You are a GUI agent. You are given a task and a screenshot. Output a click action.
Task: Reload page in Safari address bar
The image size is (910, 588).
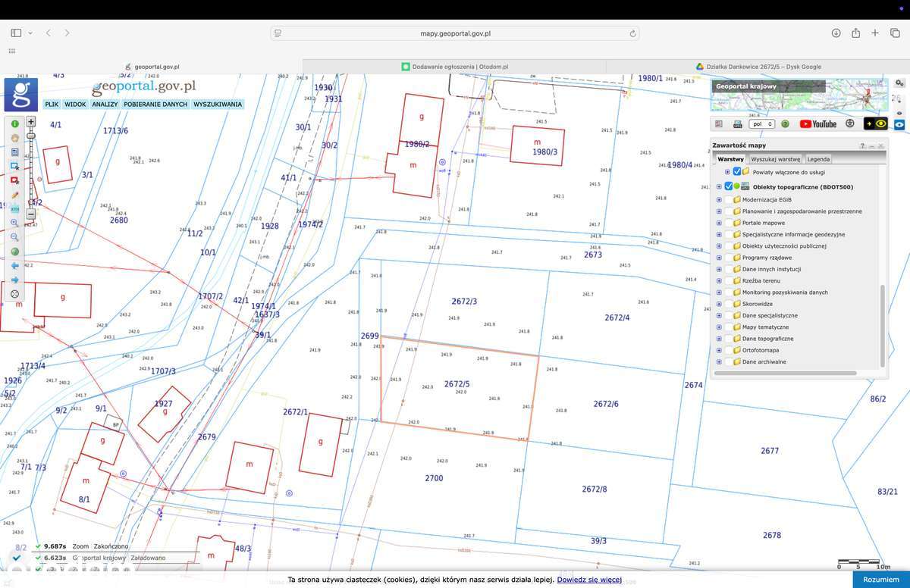coord(632,33)
